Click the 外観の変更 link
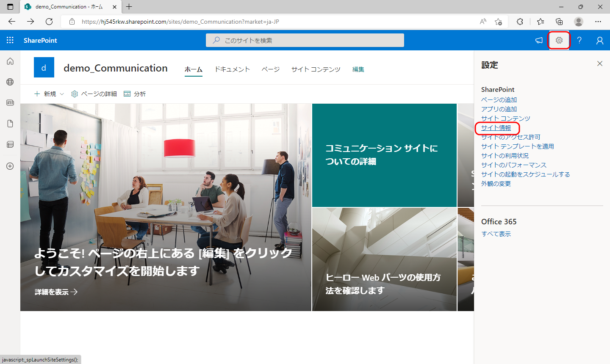Screen dimensions: 610x364 [496, 184]
